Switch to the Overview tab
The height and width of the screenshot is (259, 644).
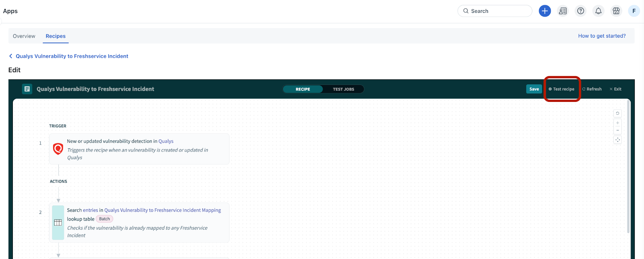click(24, 36)
